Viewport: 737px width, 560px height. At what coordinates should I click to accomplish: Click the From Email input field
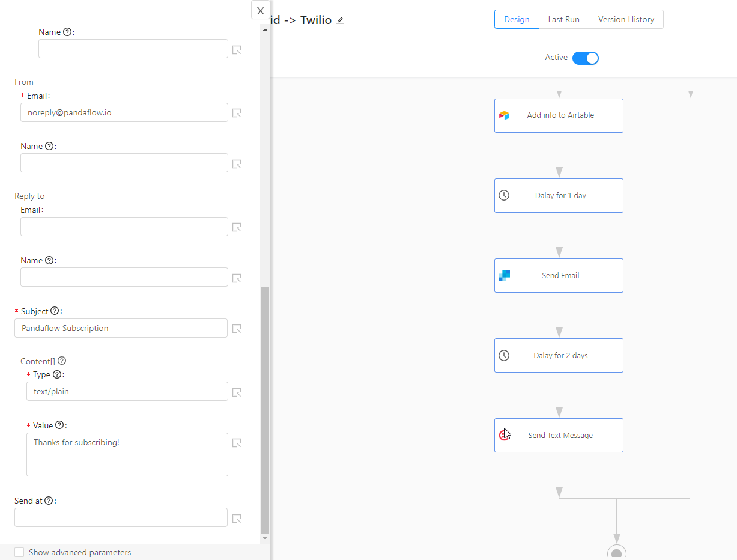[x=124, y=112]
